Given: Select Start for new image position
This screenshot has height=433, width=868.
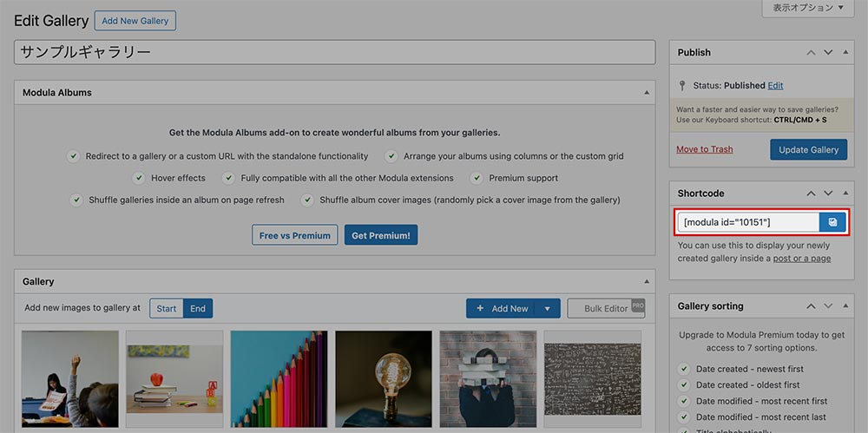Looking at the screenshot, I should click(167, 309).
